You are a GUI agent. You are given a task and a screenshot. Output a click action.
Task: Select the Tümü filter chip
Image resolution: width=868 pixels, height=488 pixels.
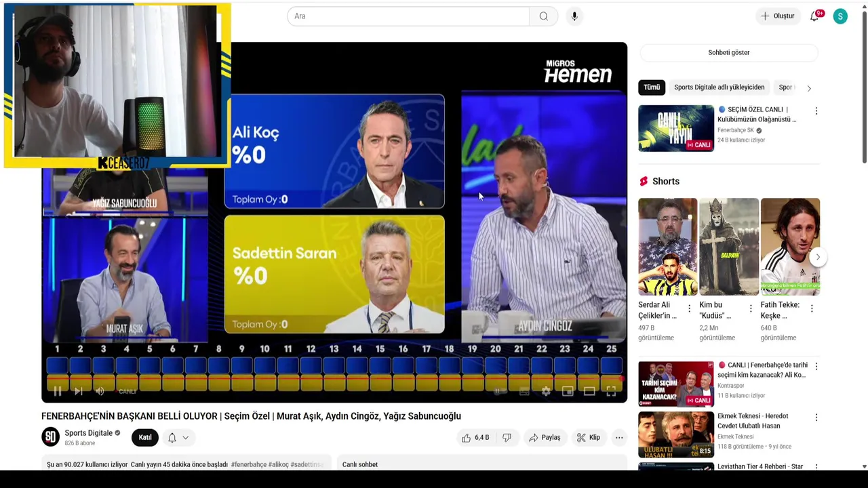[x=652, y=87]
